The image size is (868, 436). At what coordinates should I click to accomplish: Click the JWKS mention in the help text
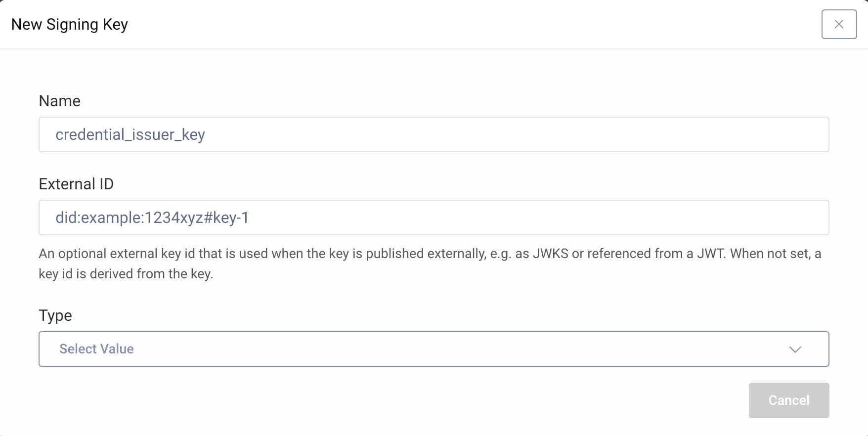click(550, 254)
